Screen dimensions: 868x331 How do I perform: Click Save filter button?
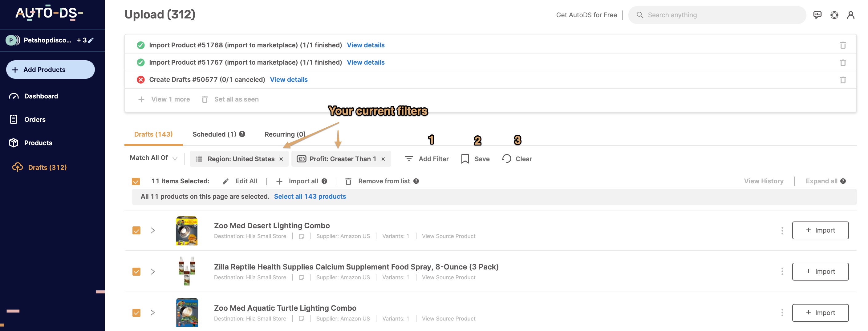pyautogui.click(x=475, y=159)
